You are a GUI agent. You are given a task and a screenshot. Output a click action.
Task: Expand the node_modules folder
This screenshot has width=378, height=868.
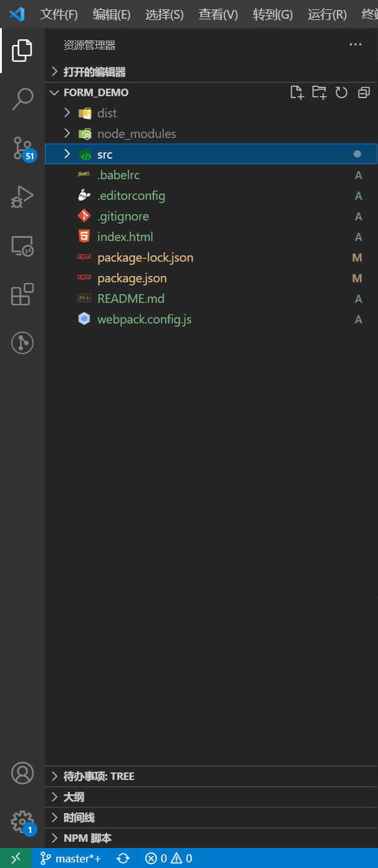[x=136, y=134]
